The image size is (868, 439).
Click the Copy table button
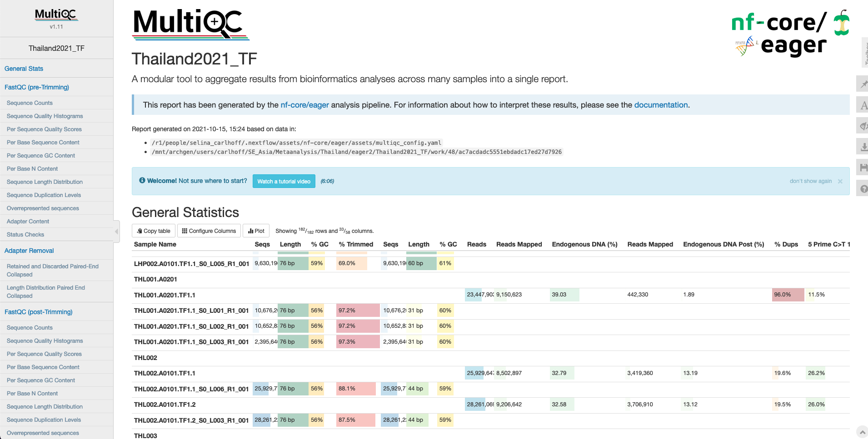(153, 231)
